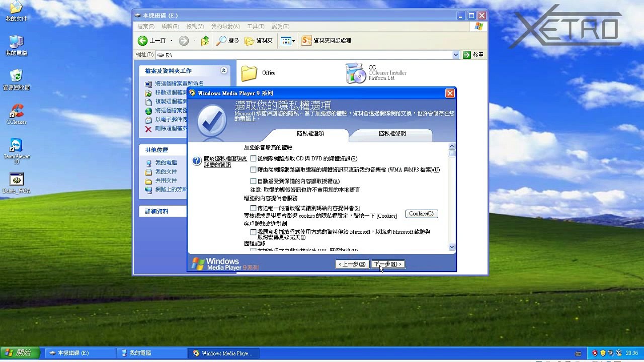The height and width of the screenshot is (362, 644).
Task: Click privacy options scrollbar up arrow
Action: coord(451,146)
